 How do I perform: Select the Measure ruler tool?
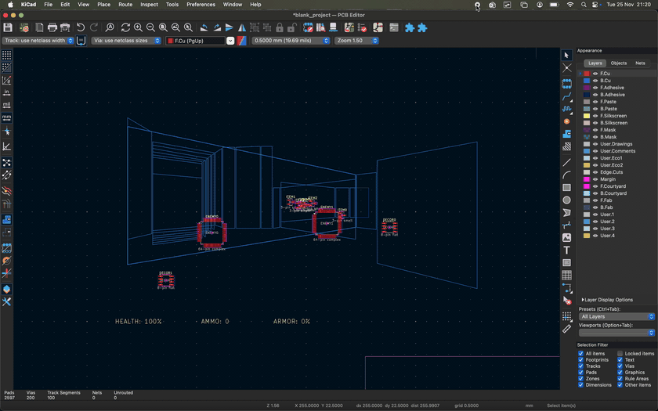567,328
